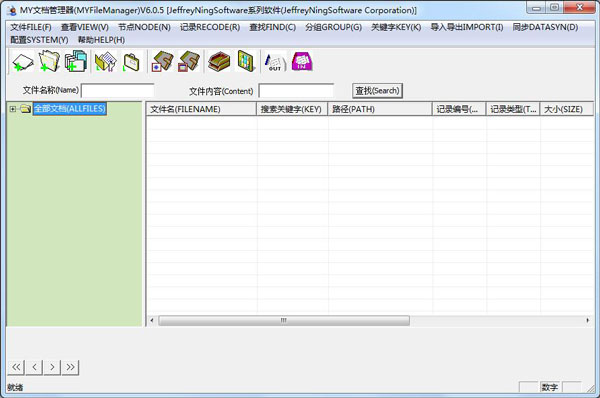Click the 查找(Search) button
This screenshot has height=398, width=600.
(377, 91)
